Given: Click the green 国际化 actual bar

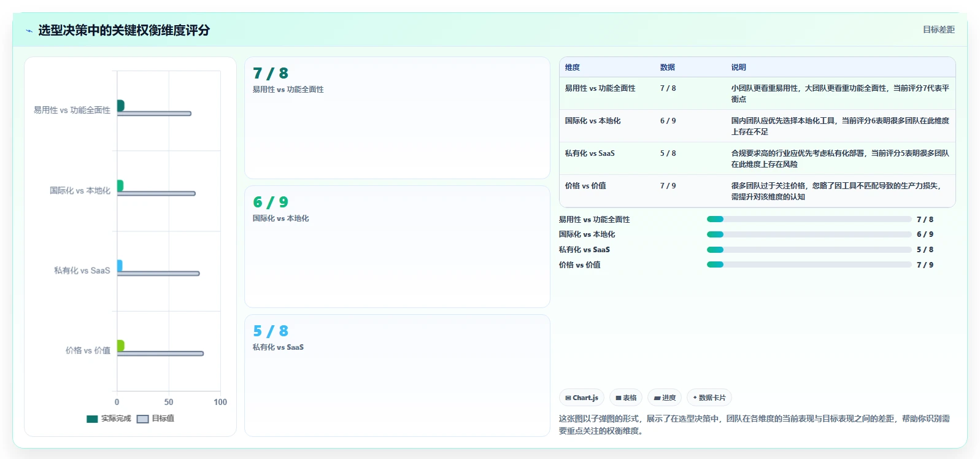Looking at the screenshot, I should point(120,185).
